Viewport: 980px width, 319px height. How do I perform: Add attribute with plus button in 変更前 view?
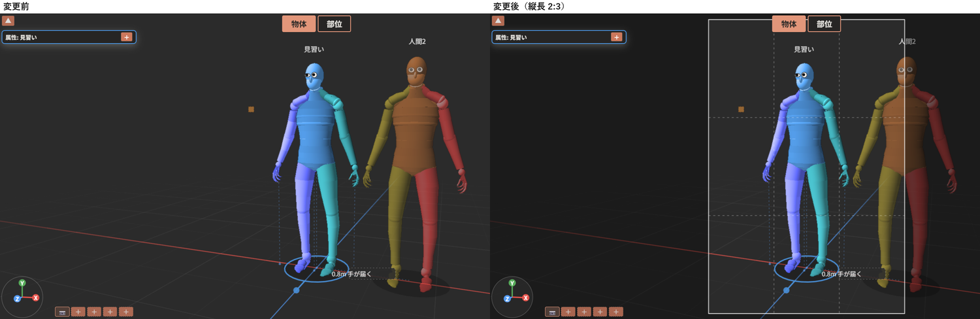[126, 37]
